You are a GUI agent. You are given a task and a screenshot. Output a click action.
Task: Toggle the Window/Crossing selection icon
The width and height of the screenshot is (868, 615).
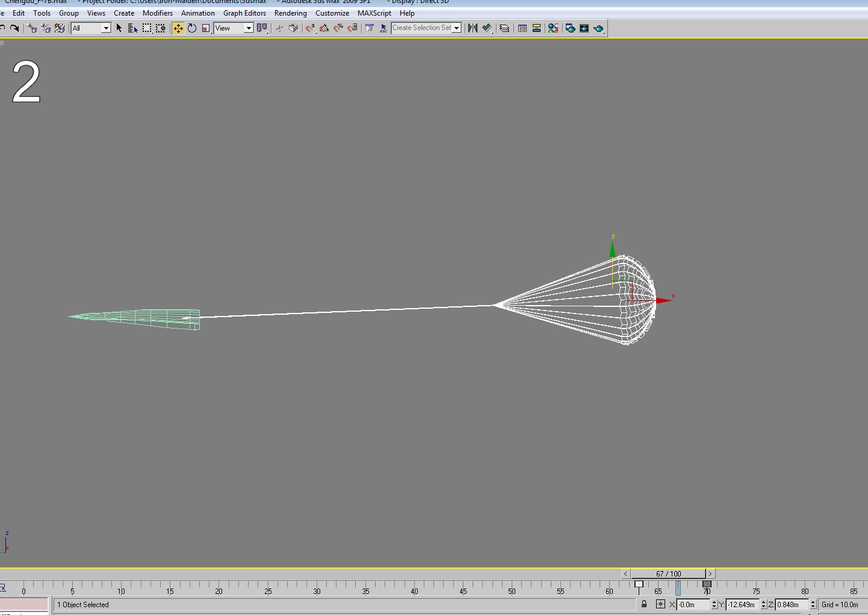(161, 28)
